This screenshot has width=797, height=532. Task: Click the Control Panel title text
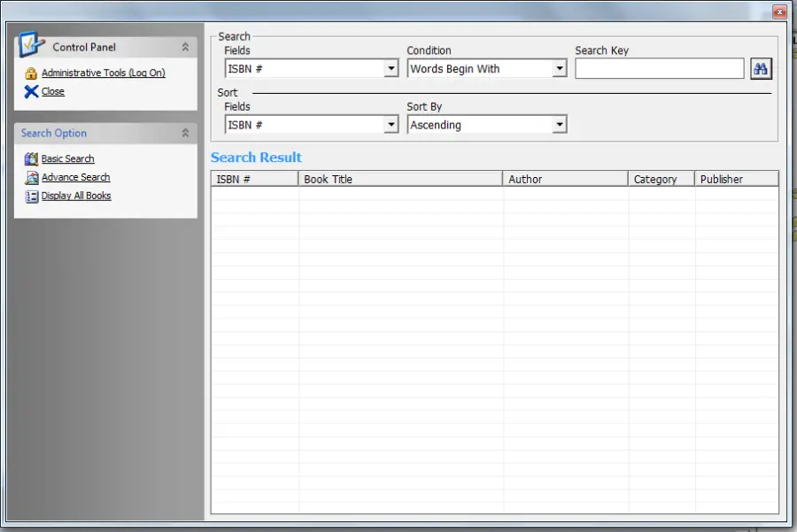point(84,47)
